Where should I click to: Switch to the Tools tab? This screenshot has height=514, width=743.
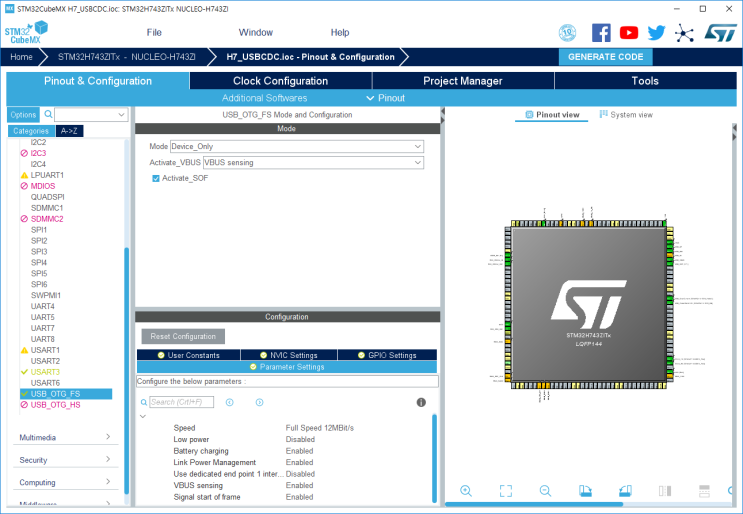click(645, 81)
